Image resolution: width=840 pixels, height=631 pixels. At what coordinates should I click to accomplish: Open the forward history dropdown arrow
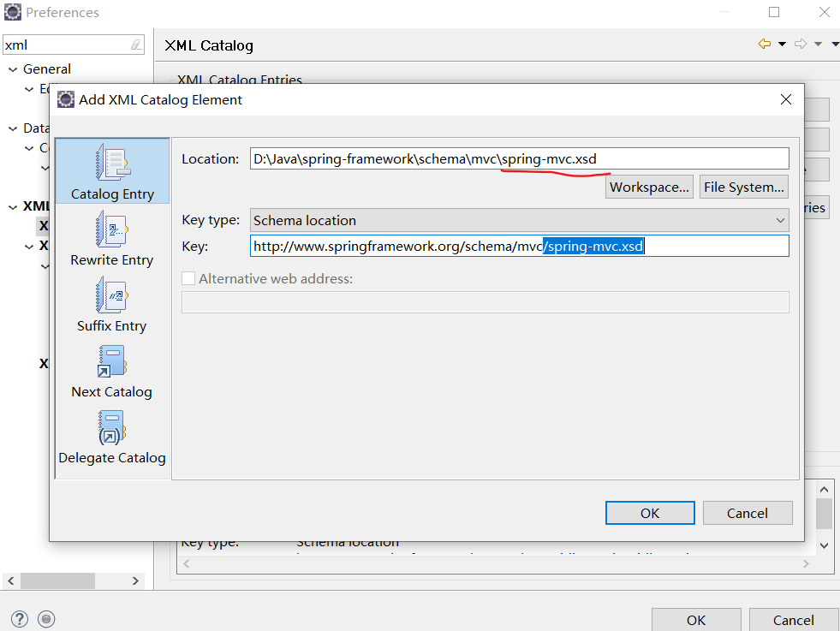click(x=818, y=44)
